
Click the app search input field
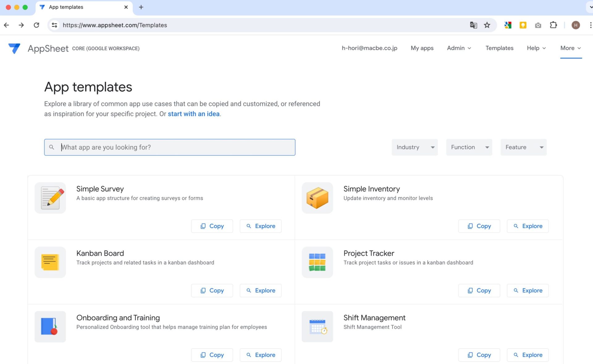170,147
